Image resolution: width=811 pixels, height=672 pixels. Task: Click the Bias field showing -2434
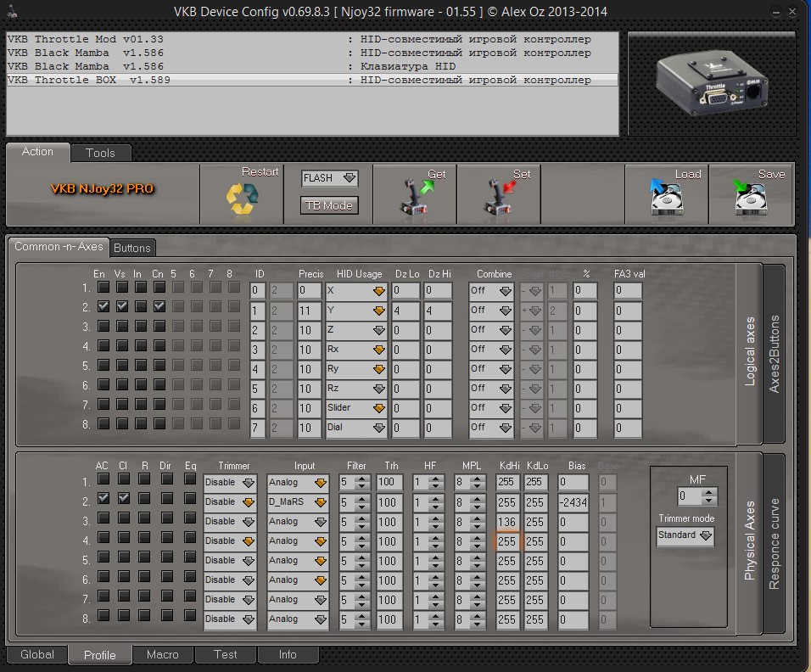[x=573, y=502]
